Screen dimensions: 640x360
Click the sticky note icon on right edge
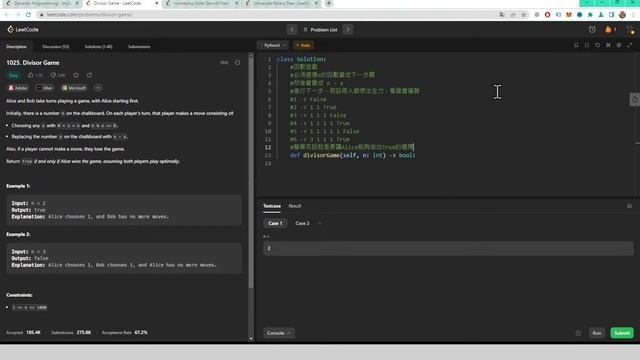coord(635,100)
